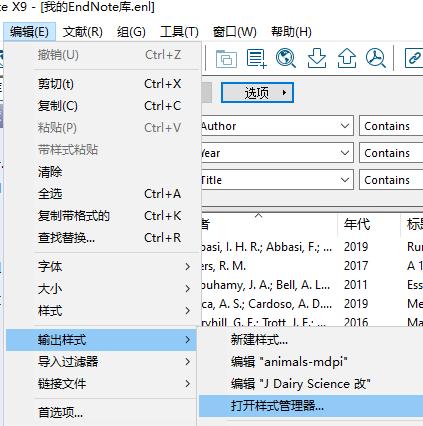Image resolution: width=423 pixels, height=426 pixels.
Task: Open the 帮助(H) menu
Action: (x=291, y=32)
